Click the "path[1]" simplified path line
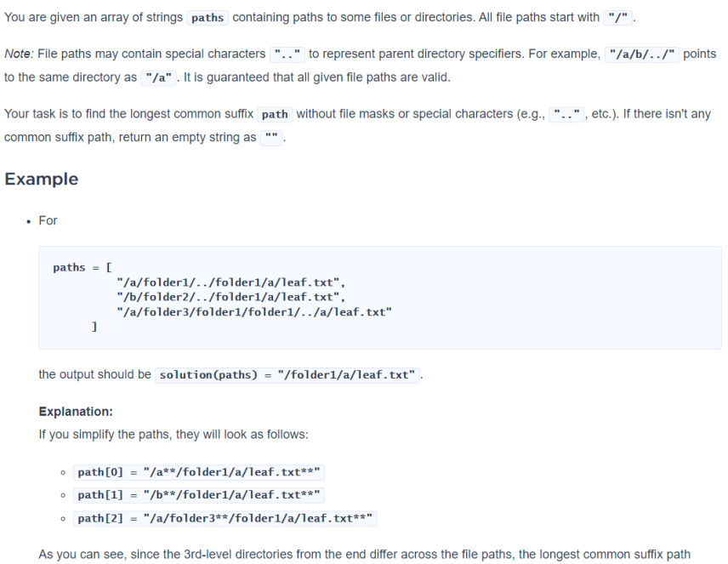This screenshot has height=564, width=728. [x=200, y=495]
